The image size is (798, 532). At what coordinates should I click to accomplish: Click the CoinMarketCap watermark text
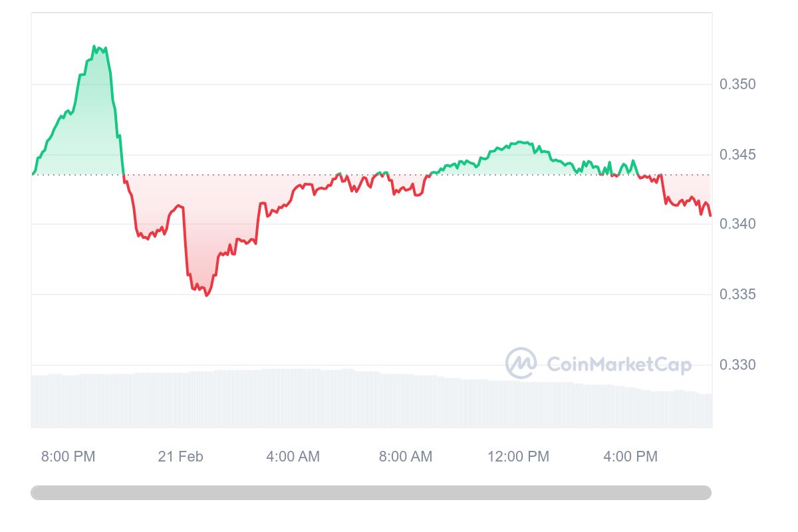(x=618, y=364)
